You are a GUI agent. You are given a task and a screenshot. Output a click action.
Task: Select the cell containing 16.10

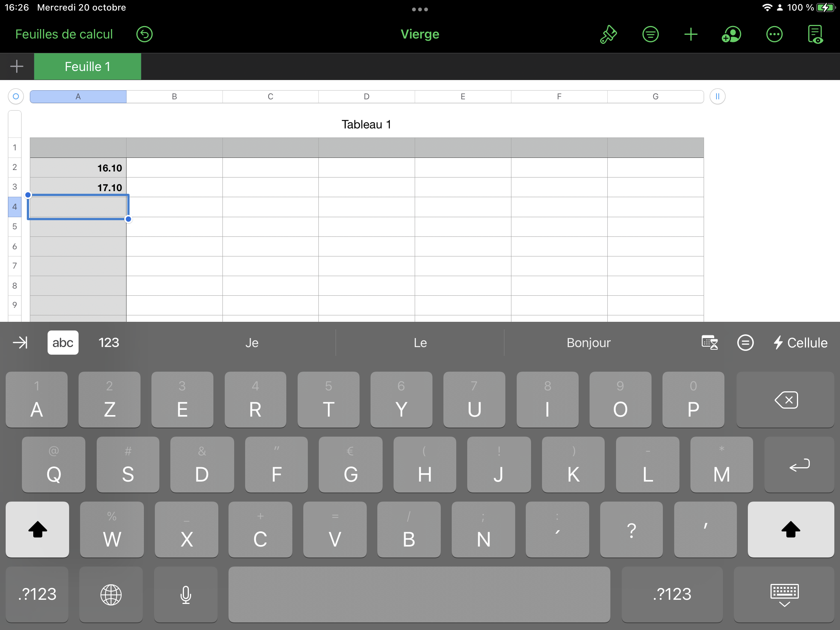coord(78,168)
